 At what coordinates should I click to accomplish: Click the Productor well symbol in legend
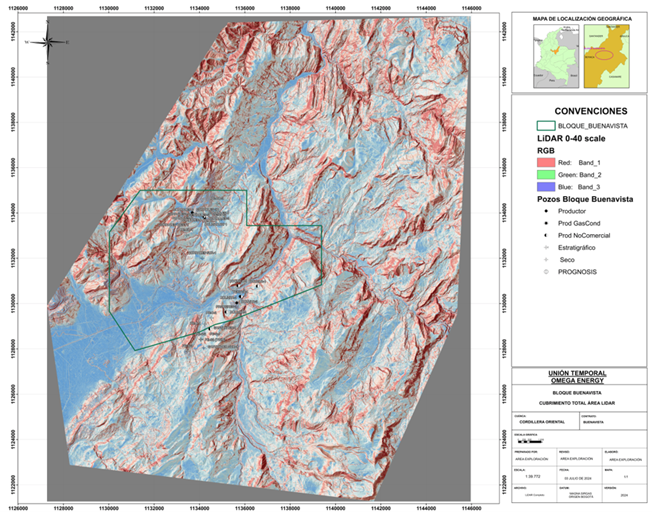(x=544, y=212)
